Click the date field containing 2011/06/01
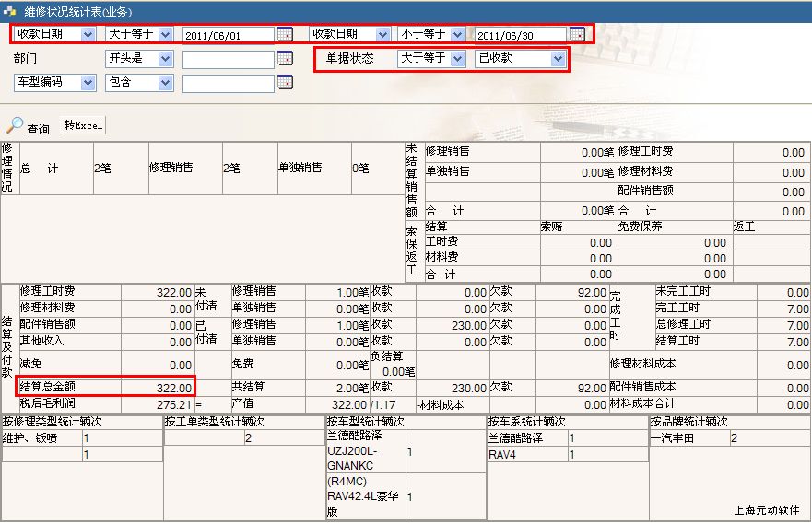Viewport: 812px width, 524px height. (x=228, y=35)
